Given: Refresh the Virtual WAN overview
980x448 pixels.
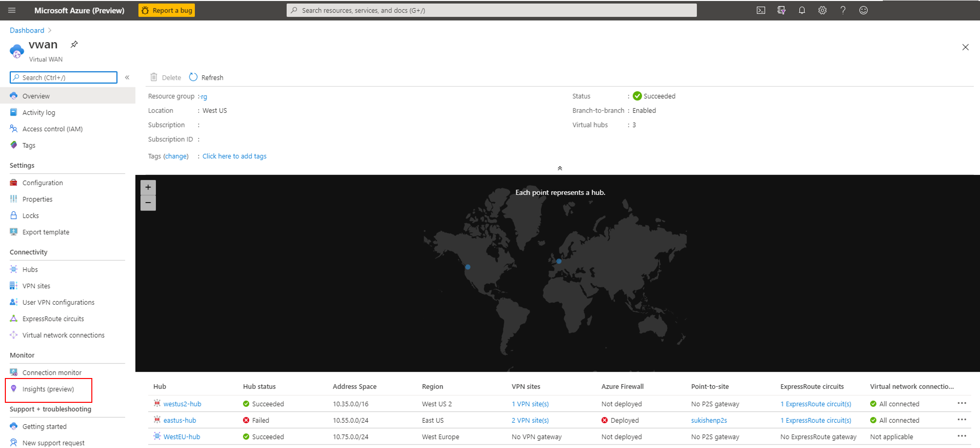Looking at the screenshot, I should point(206,77).
